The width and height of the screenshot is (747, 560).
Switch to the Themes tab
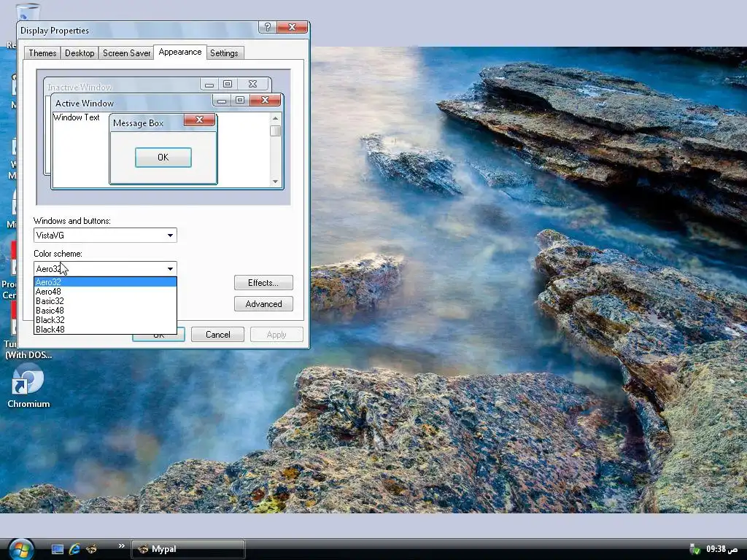point(42,52)
